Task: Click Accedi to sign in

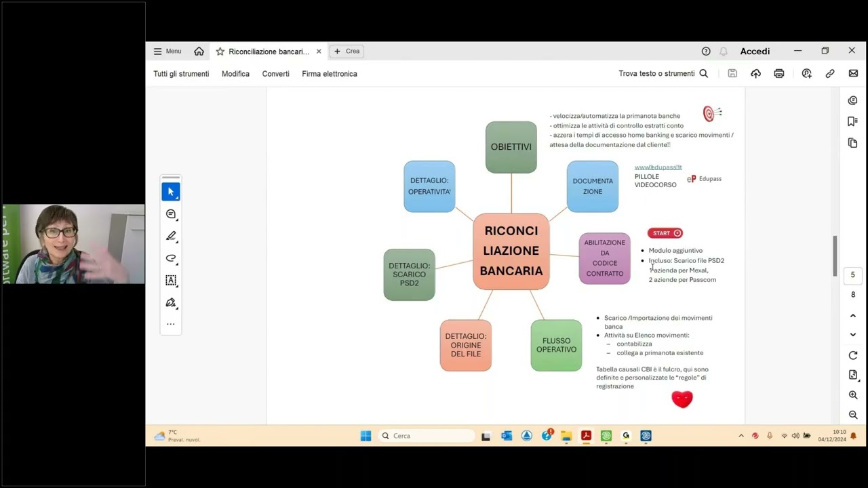Action: pyautogui.click(x=755, y=51)
